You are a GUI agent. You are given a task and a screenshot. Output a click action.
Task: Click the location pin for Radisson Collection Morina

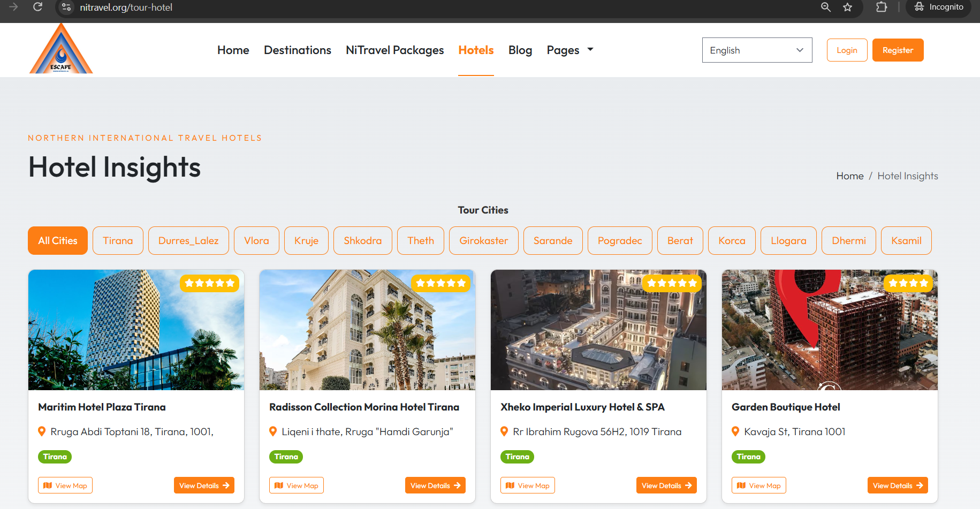pyautogui.click(x=273, y=431)
